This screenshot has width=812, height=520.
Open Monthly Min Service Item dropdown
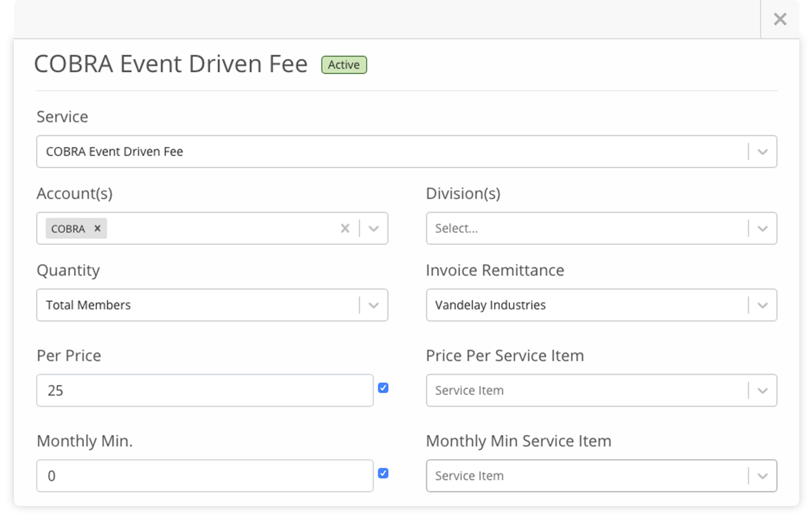click(601, 476)
